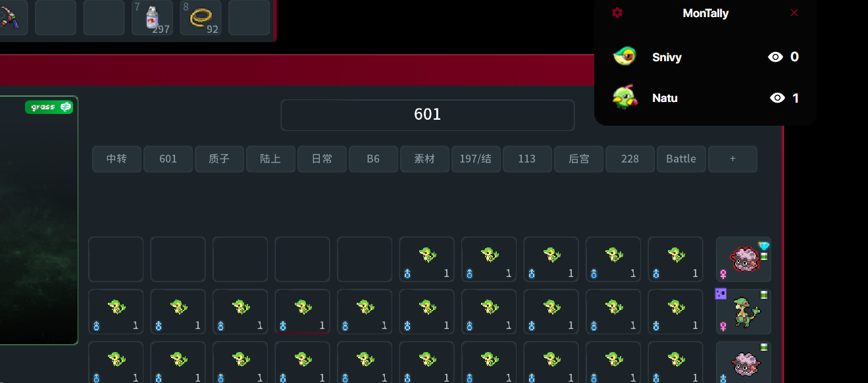This screenshot has width=868, height=383.
Task: Use the escape rope in hotbar slot 8
Action: click(x=201, y=17)
